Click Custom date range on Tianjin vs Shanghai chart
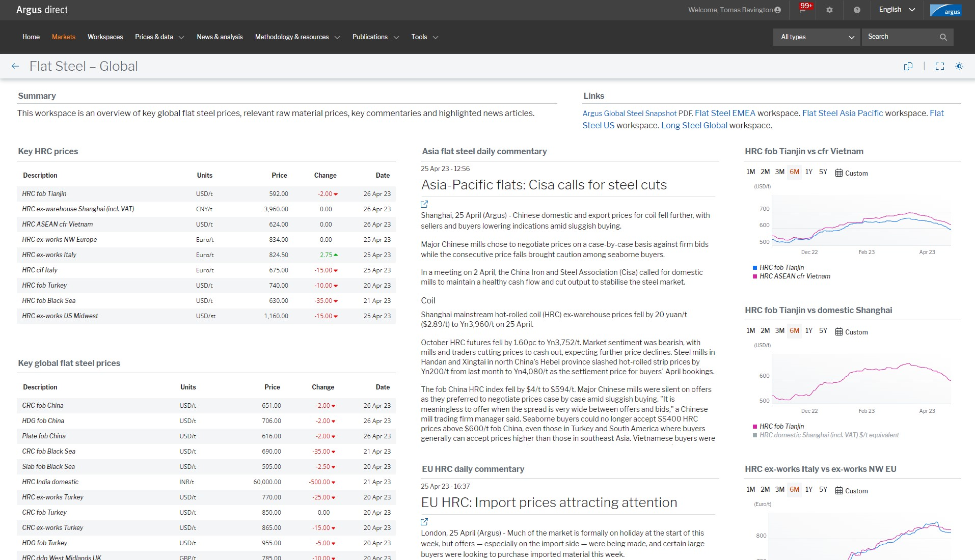This screenshot has width=975, height=560. [x=851, y=332]
